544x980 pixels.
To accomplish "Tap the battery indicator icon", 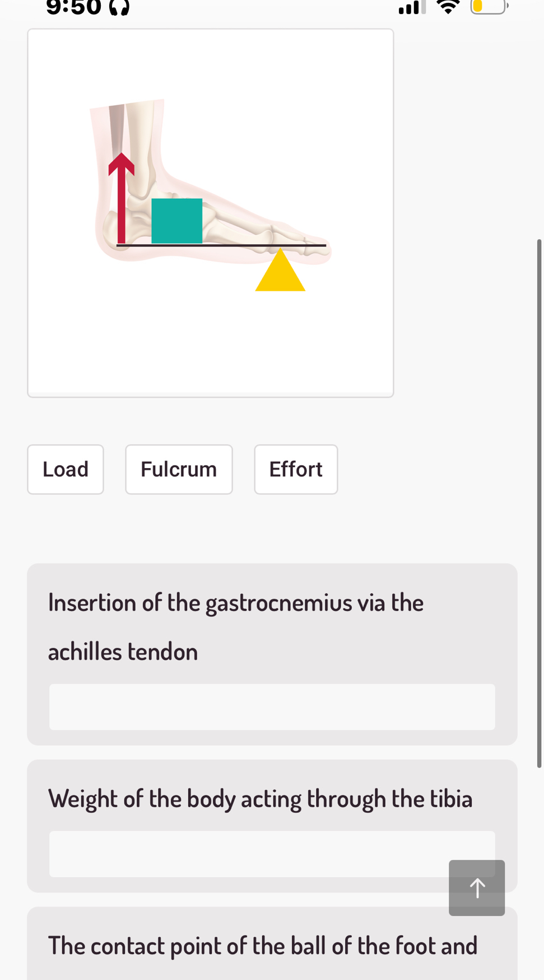I will pos(489,7).
